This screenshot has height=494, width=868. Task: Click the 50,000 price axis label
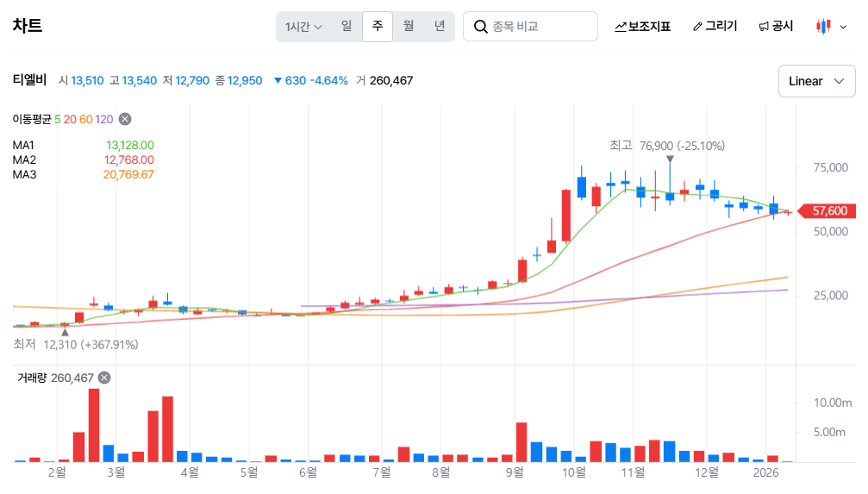[x=830, y=232]
